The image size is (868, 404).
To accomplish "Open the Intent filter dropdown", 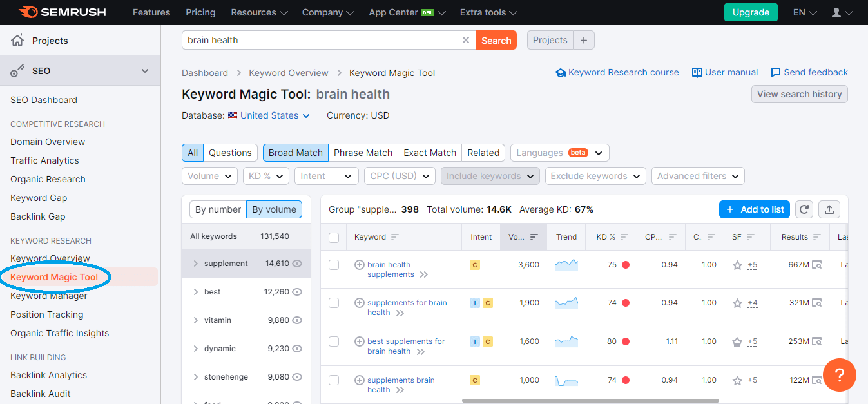I will coord(327,176).
